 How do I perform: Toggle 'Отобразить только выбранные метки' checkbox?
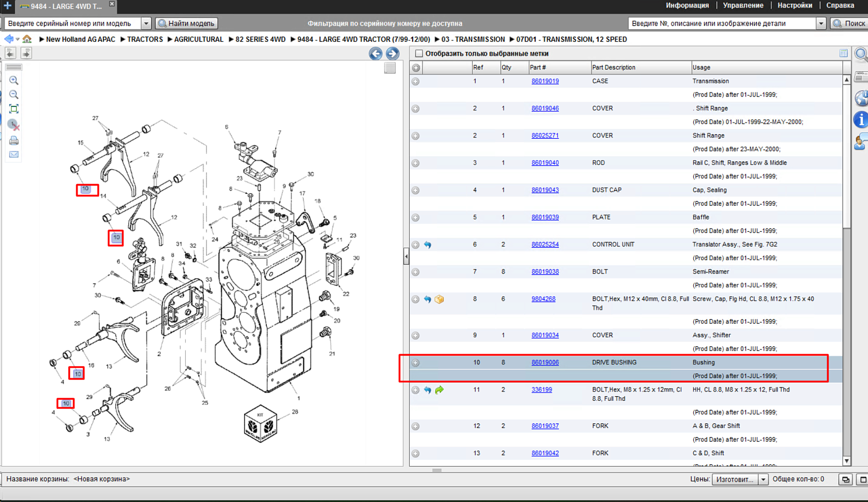pos(419,54)
